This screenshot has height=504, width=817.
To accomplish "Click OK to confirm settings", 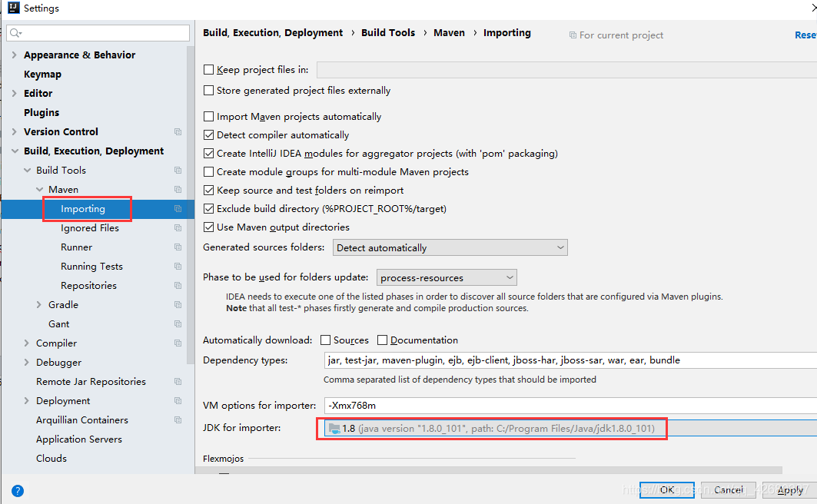I will 667,490.
